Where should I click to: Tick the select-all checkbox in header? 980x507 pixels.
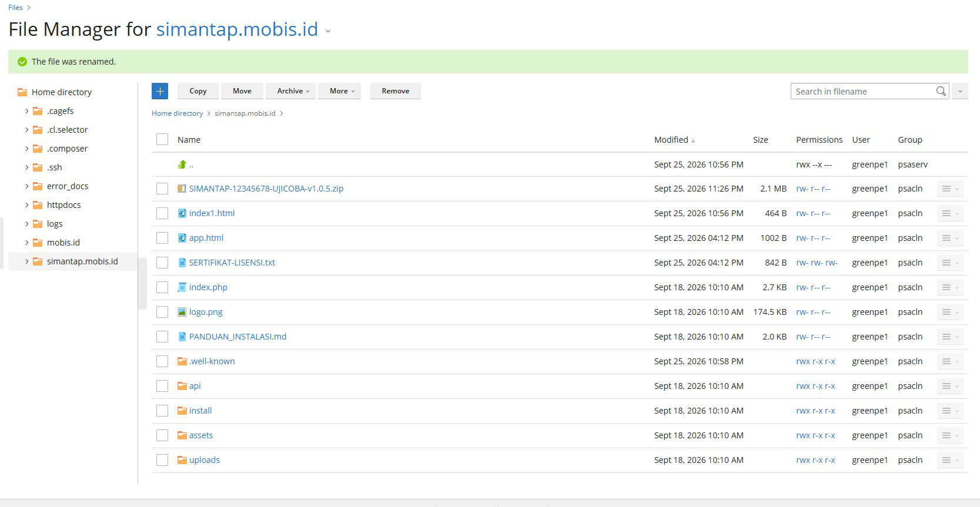tap(162, 139)
